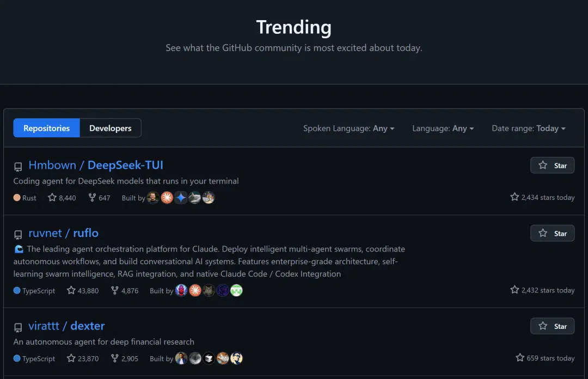Screen dimensions: 588x379
Task: Open first contributor avatar of dexter
Action: (x=181, y=358)
